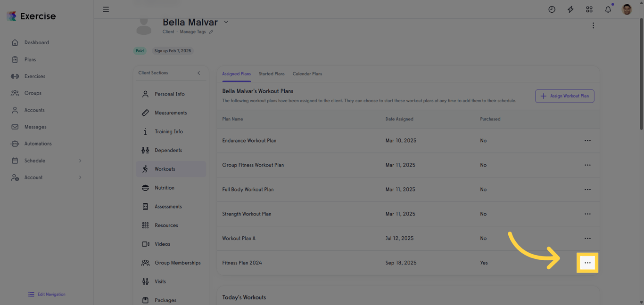Open the apps grid icon in top bar
Screen dimensions: 644x305
(x=589, y=9)
